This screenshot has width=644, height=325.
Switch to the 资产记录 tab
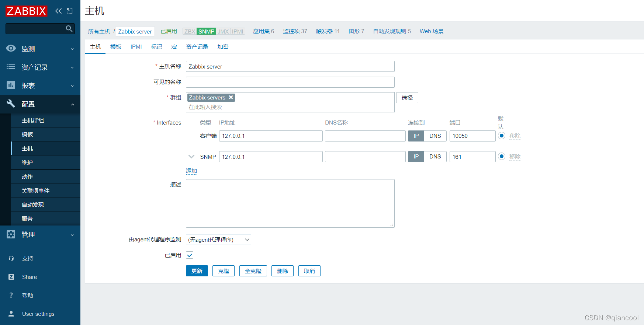pyautogui.click(x=197, y=47)
